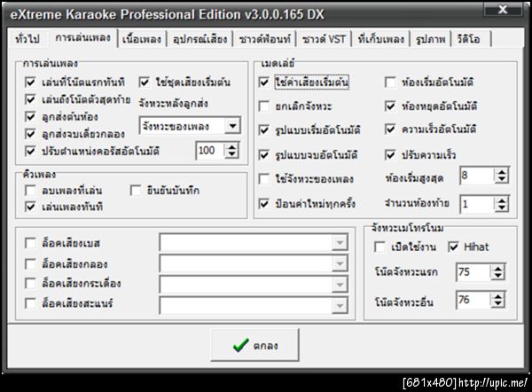Viewport: 532px width, 392px height.
Task: Switch to the วิดีโอ tab
Action: pos(469,39)
